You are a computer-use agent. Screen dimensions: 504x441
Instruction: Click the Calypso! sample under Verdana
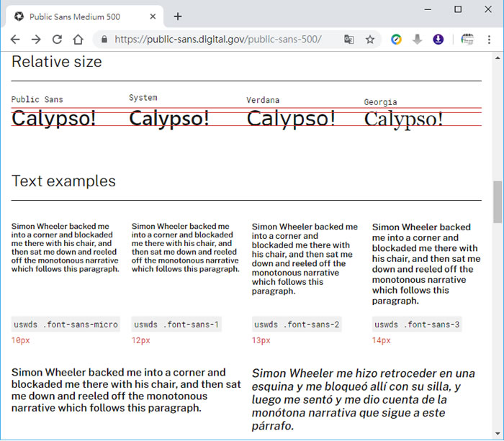[291, 119]
